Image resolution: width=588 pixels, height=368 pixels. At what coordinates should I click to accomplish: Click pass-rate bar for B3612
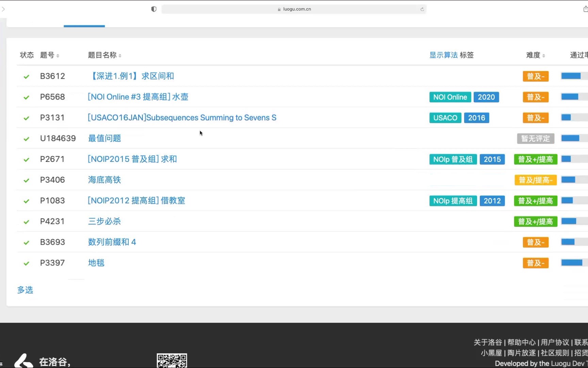tap(574, 76)
